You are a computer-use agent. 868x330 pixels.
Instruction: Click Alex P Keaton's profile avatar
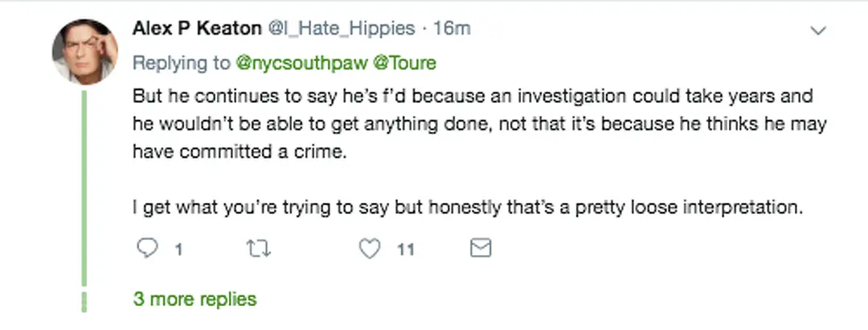coord(85,52)
